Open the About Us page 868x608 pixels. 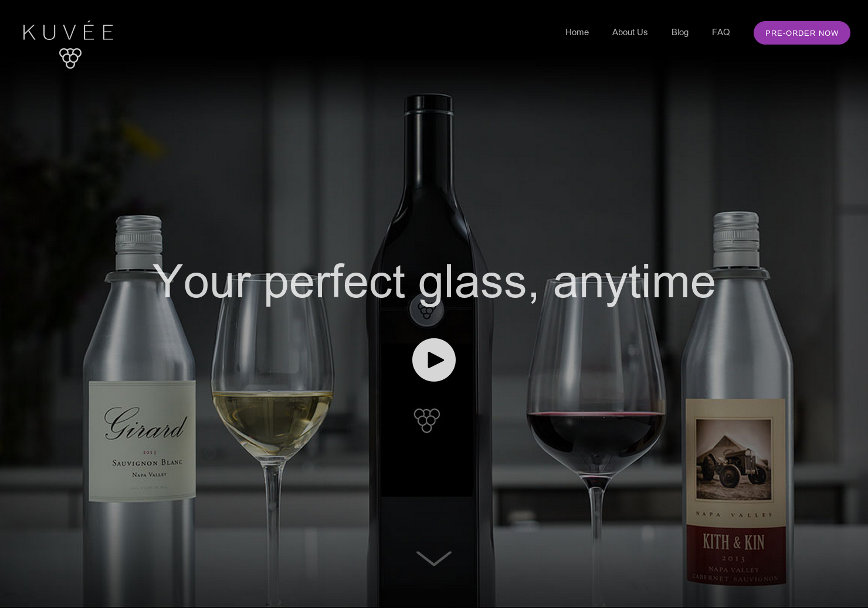coord(629,32)
